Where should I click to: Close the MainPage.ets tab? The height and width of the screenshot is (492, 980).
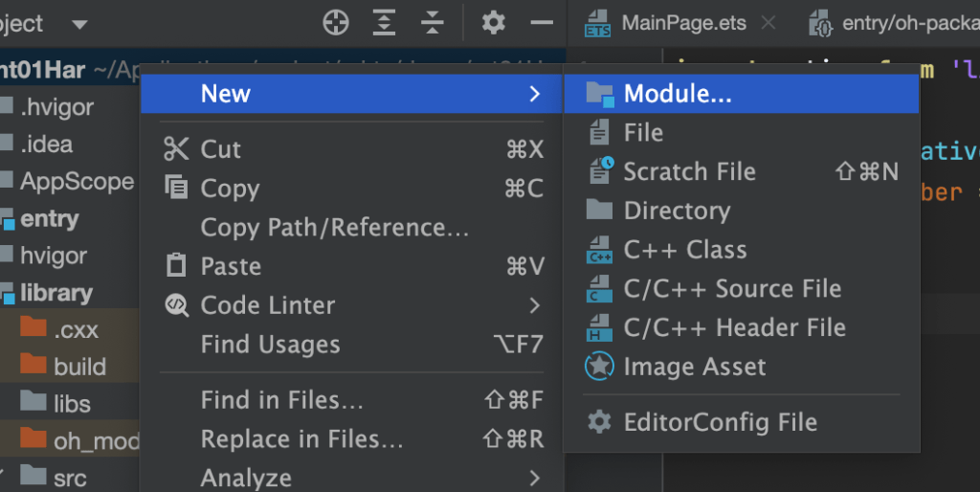coord(768,23)
